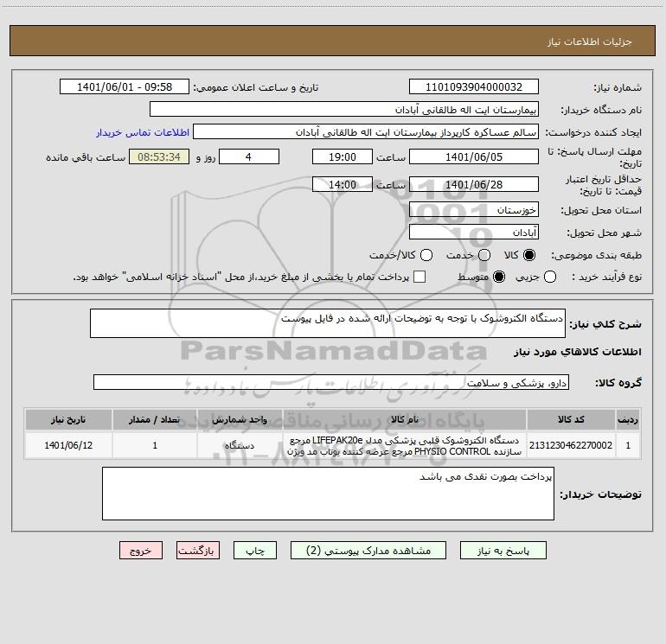The width and height of the screenshot is (666, 644).
Task: Click general description field دستگاه الکتروشوک
Action: coord(328,323)
